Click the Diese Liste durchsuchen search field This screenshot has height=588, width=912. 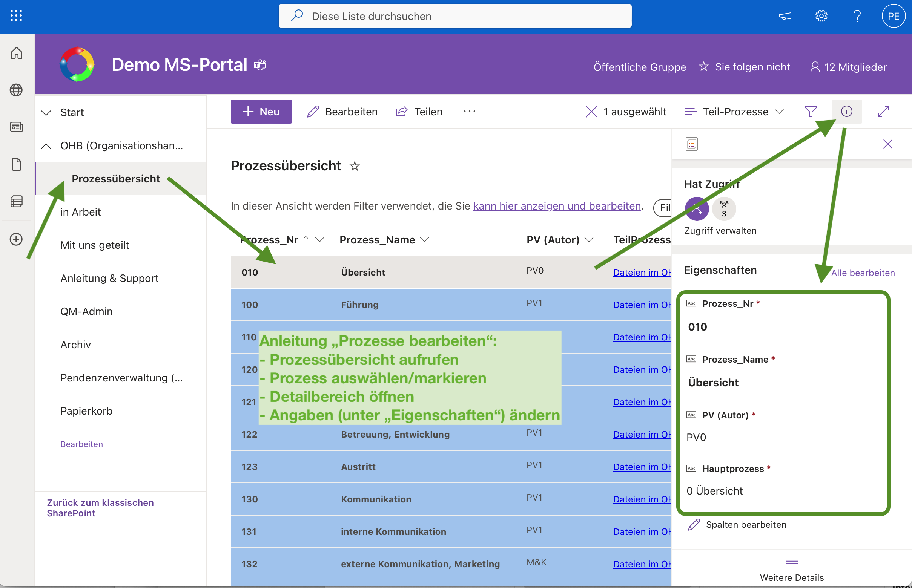pos(454,16)
